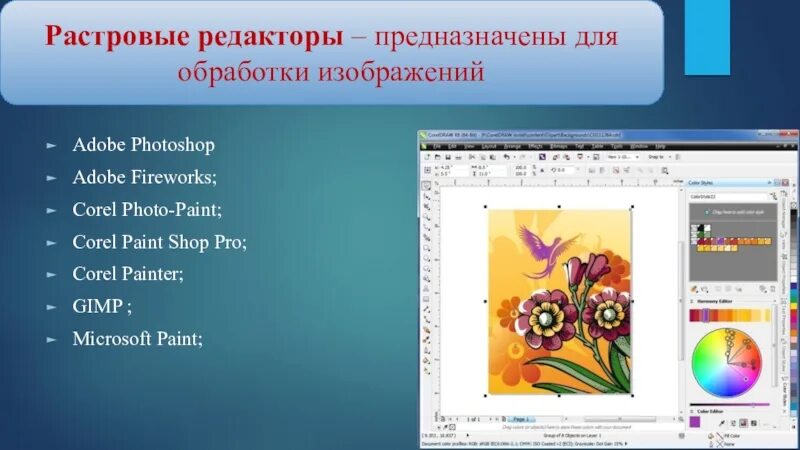Click the Import icon in the toolbar
Image resolution: width=800 pixels, height=450 pixels.
(x=556, y=157)
